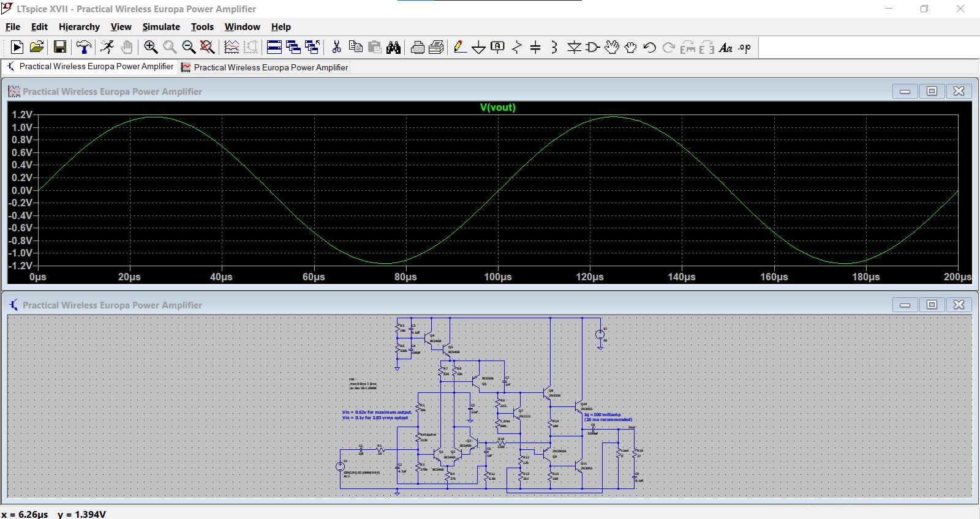The image size is (980, 519).
Task: Click the Close All Windows icon
Action: 312,47
